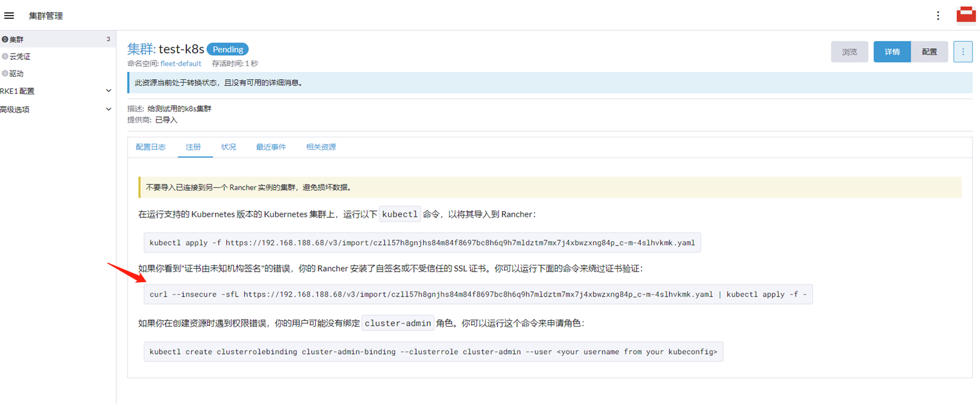This screenshot has height=404, width=980.
Task: Click the cluster count badge 3
Action: tap(108, 39)
